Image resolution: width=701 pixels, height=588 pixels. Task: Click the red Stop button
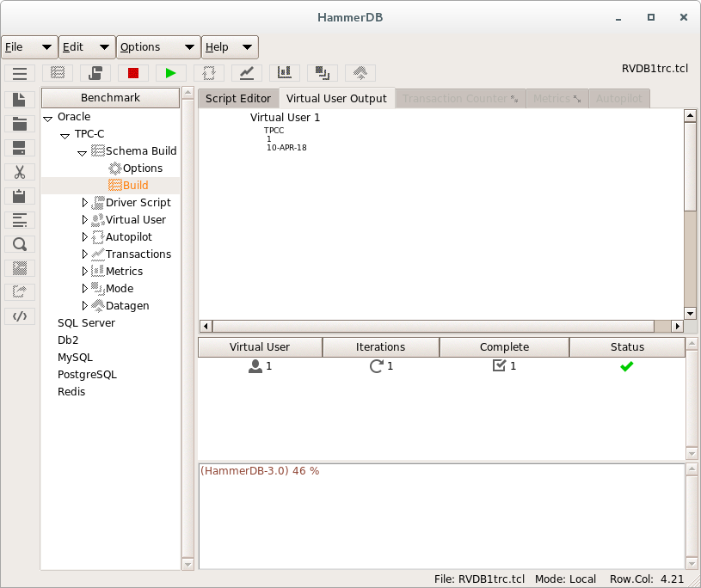pos(133,73)
